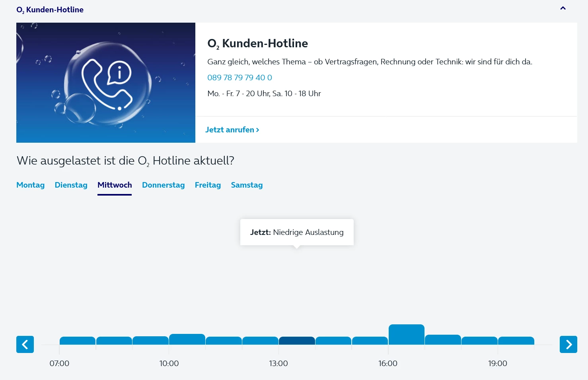
Task: Collapse the O2 Kunden-Hotline section chevron
Action: (563, 8)
